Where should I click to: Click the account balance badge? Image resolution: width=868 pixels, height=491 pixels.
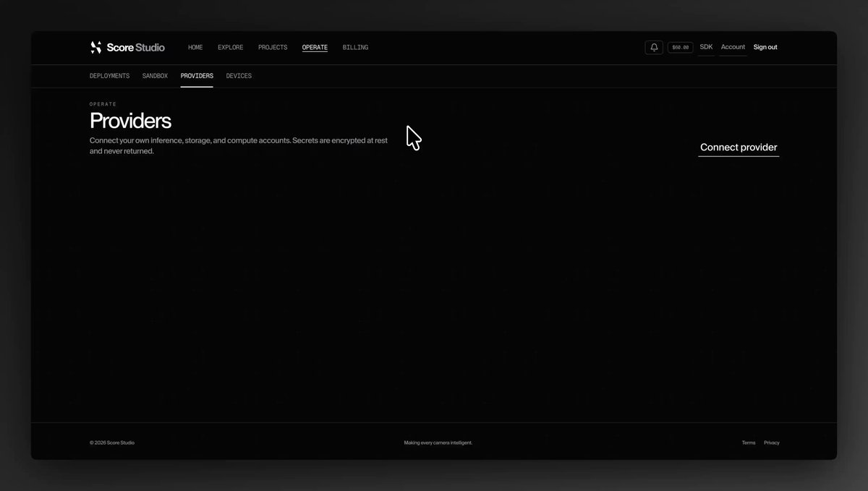(x=681, y=47)
